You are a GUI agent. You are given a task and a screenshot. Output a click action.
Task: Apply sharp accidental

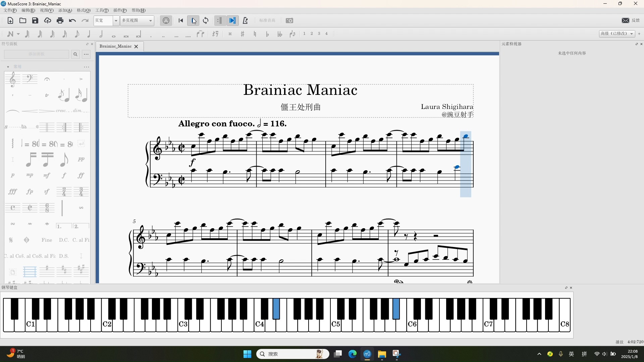tap(243, 34)
